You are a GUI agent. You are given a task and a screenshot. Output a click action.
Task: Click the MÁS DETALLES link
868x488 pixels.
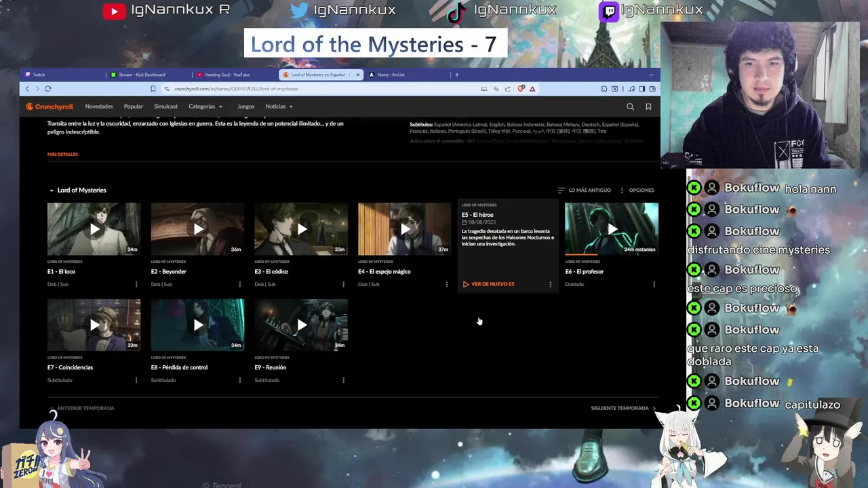click(62, 155)
